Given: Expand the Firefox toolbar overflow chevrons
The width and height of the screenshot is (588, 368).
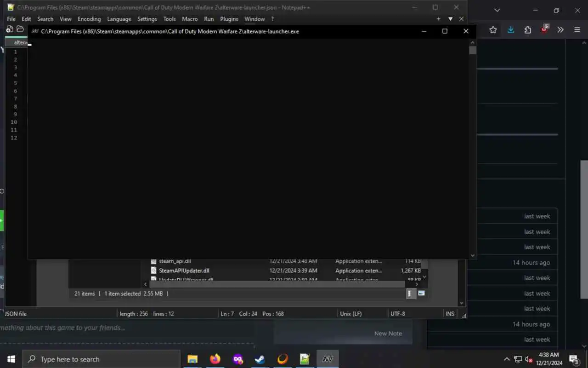Looking at the screenshot, I should coord(560,29).
